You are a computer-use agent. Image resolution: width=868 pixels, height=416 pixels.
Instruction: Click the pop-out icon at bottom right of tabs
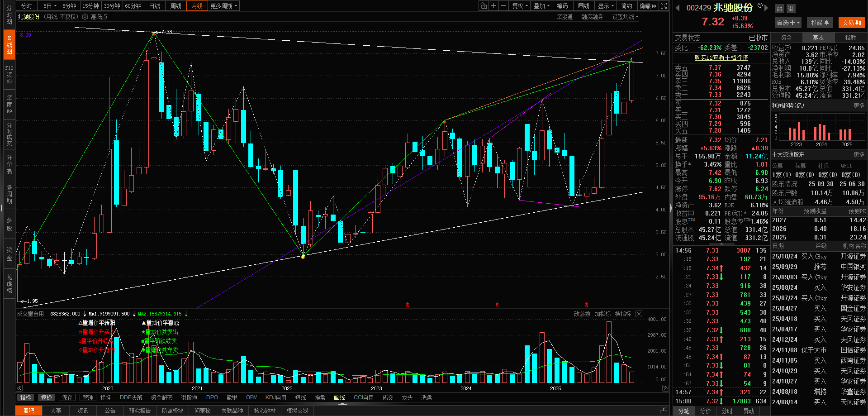tap(664, 411)
